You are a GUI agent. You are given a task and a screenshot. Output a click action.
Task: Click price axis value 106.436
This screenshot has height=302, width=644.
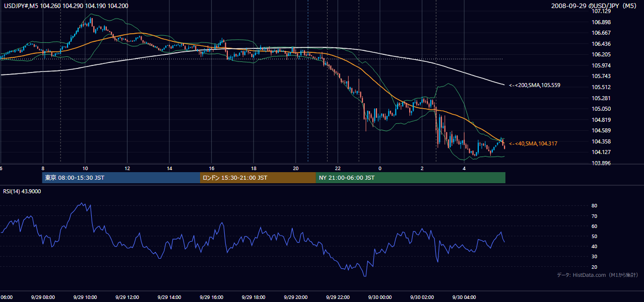601,44
